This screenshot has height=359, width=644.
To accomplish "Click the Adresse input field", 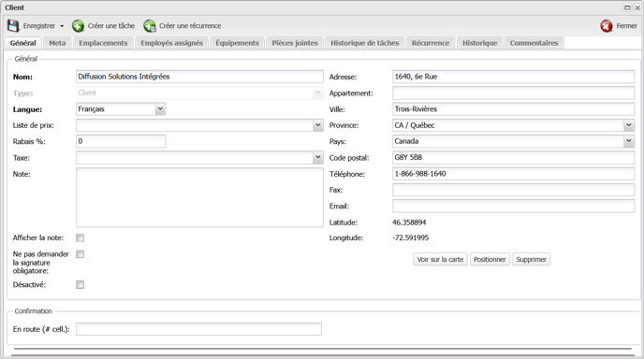I will click(x=513, y=77).
